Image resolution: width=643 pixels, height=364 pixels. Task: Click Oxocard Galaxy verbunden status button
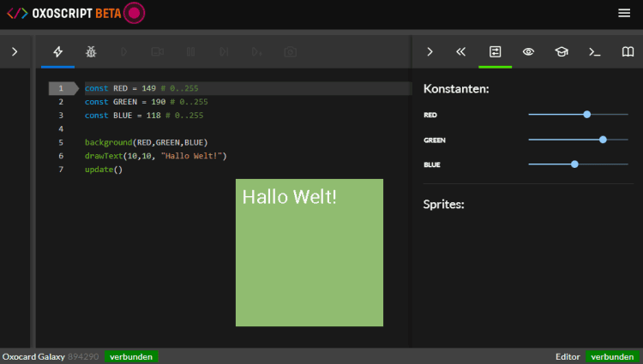click(131, 356)
